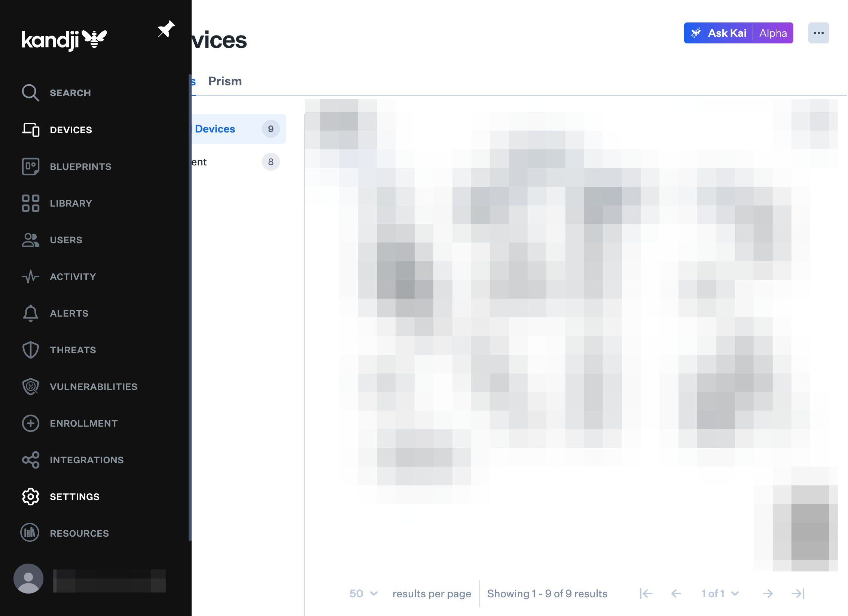The height and width of the screenshot is (616, 848).
Task: Go to Library via grid icon
Action: tap(30, 203)
